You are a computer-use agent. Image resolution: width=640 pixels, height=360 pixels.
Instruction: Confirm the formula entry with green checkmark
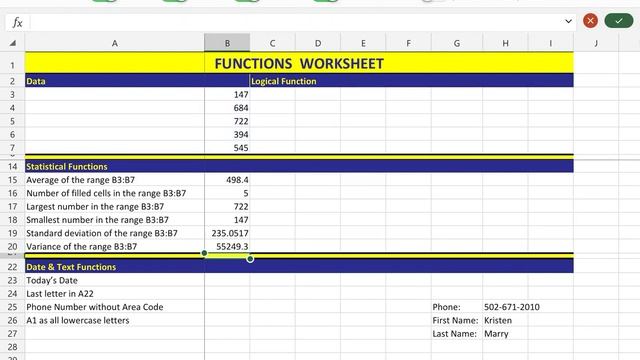(x=619, y=21)
